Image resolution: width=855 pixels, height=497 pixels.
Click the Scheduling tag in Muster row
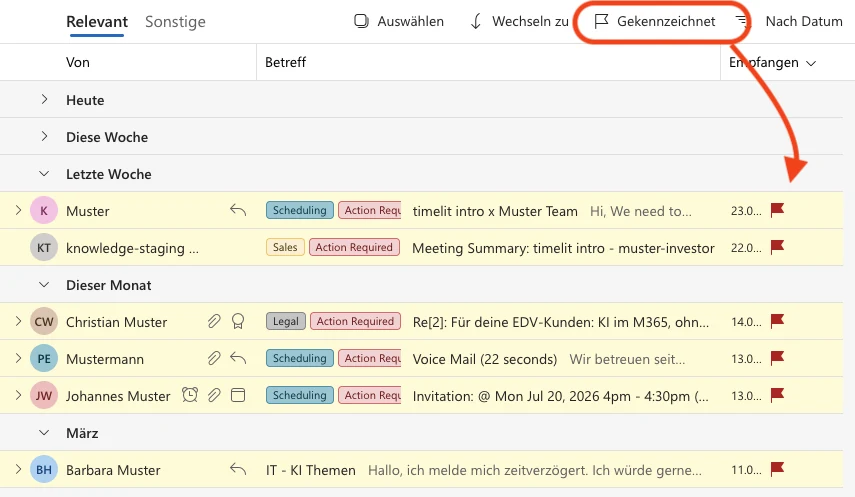click(x=299, y=211)
